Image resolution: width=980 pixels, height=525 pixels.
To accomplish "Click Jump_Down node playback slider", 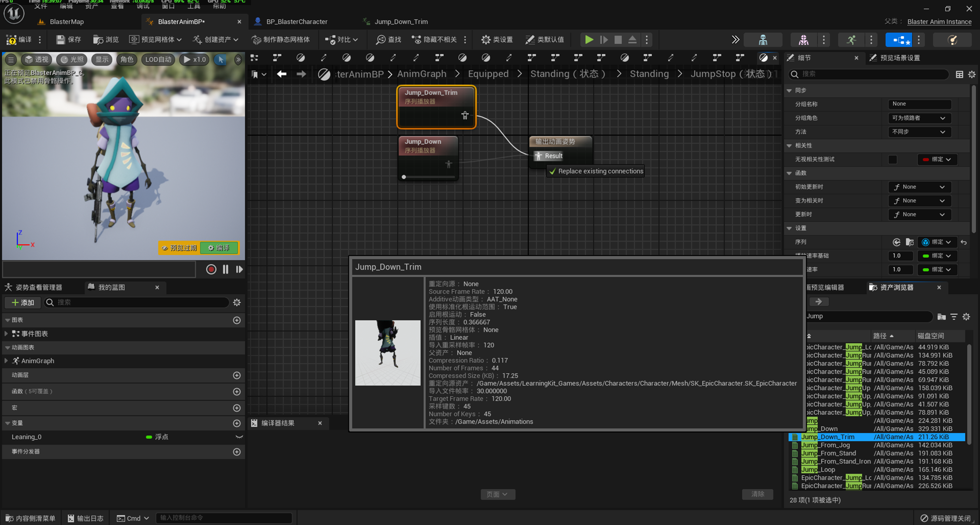I will click(428, 177).
